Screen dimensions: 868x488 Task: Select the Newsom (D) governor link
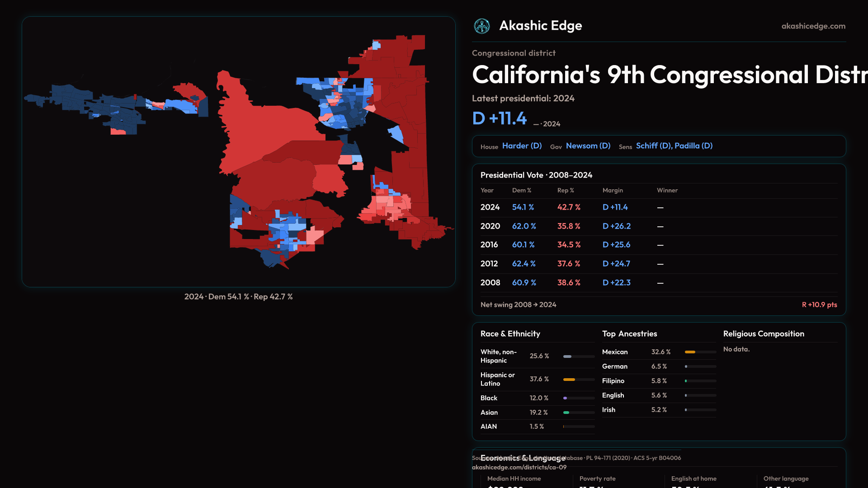[588, 146]
